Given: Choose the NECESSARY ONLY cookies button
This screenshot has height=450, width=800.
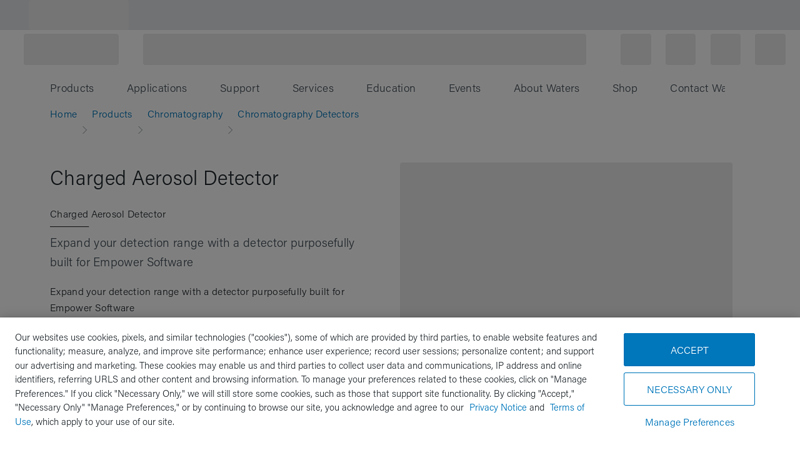Looking at the screenshot, I should 689,389.
